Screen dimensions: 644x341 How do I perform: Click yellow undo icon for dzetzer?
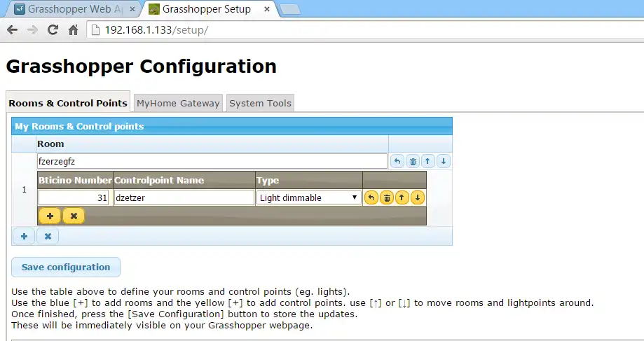coord(371,197)
